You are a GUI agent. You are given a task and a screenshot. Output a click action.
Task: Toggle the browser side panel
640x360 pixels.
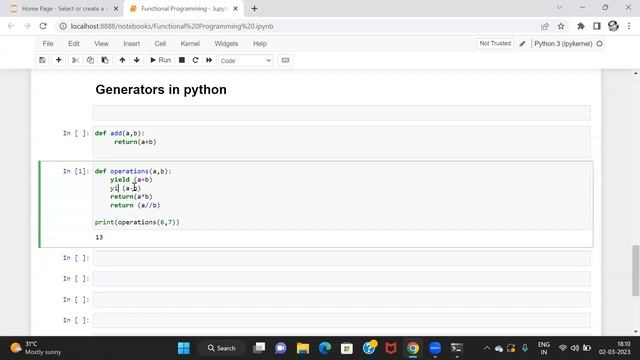pos(597,26)
